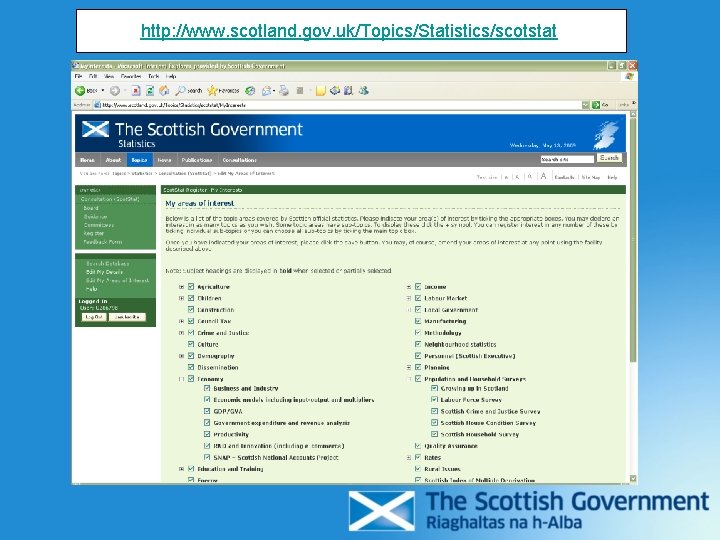Untick the GDP/GVA checkbox
Screen dimensions: 720x540
(207, 411)
